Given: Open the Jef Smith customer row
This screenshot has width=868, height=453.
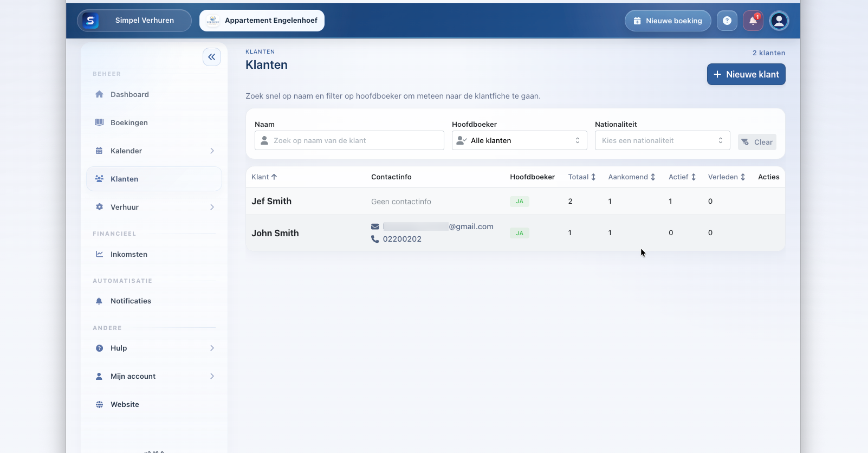Looking at the screenshot, I should coord(515,201).
